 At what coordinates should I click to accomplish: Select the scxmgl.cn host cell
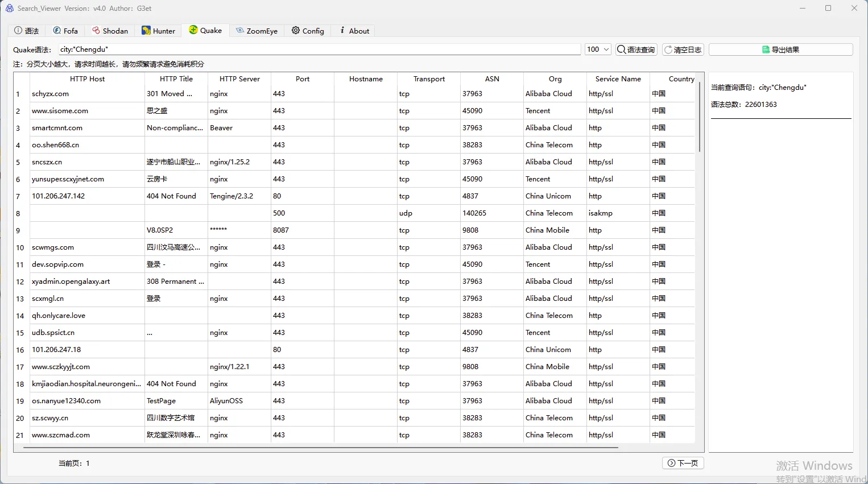[87, 299]
